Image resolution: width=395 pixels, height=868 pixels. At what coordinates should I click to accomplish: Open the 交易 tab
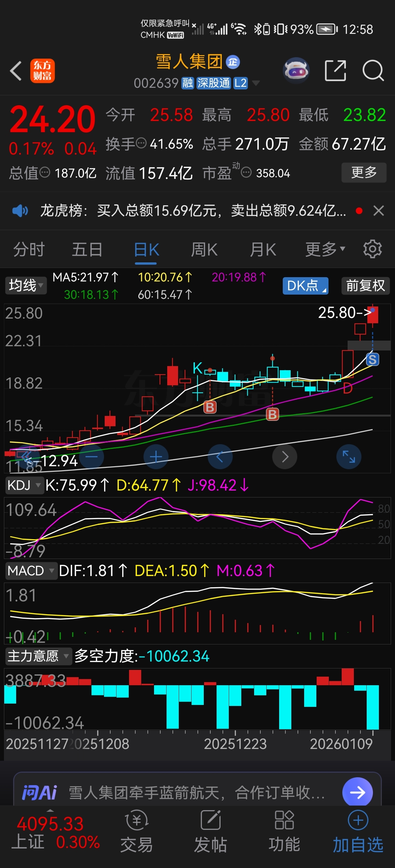tap(137, 832)
